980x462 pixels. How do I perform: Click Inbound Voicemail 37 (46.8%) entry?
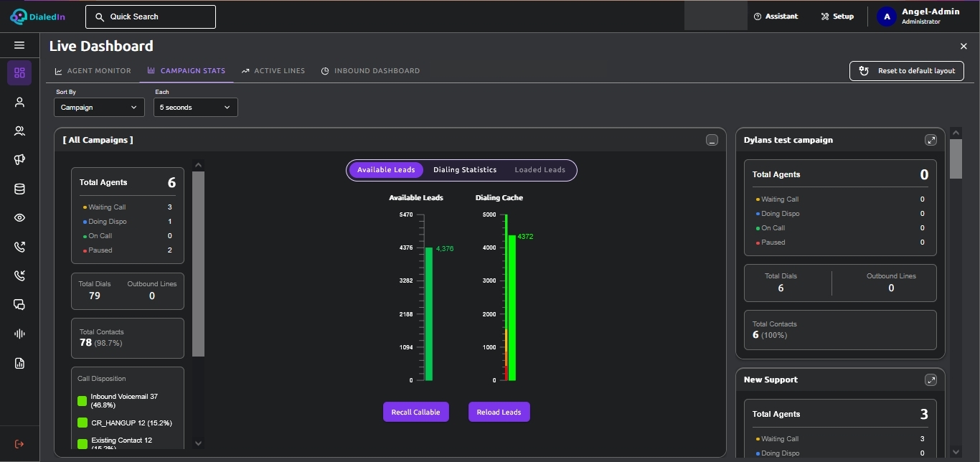point(125,401)
